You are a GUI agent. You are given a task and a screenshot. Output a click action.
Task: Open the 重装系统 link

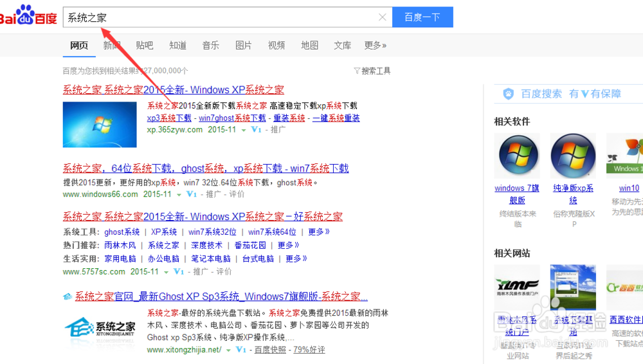[289, 118]
